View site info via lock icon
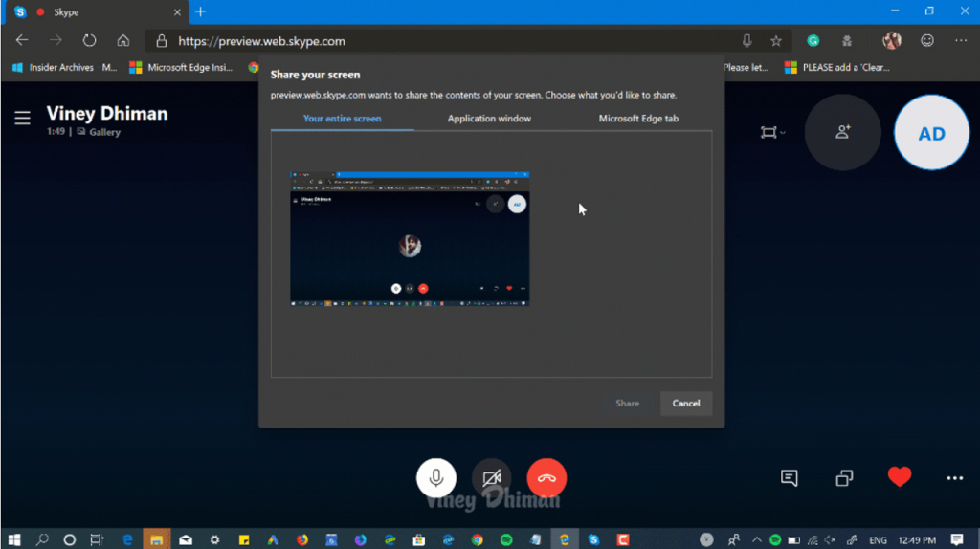The width and height of the screenshot is (980, 549). click(x=161, y=41)
